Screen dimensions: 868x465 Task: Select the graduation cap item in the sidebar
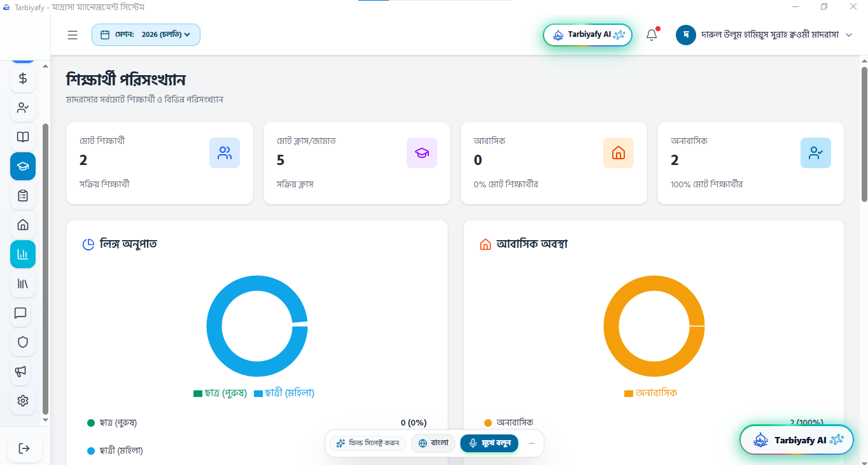(x=23, y=166)
